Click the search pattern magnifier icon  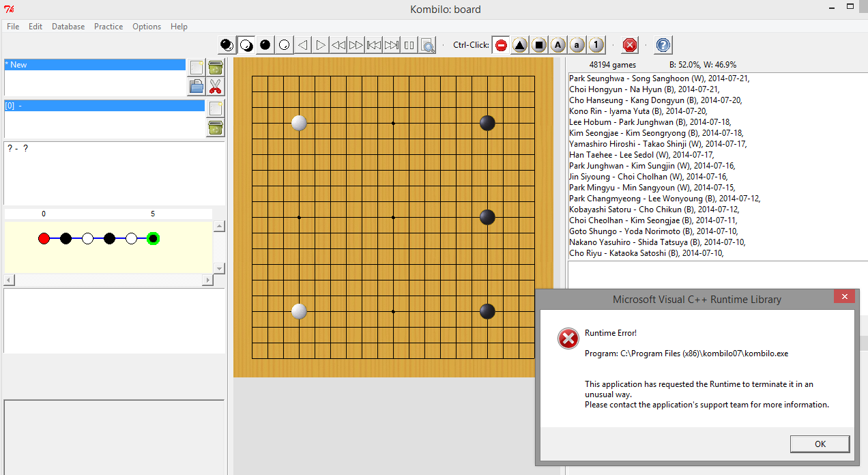[x=427, y=45]
